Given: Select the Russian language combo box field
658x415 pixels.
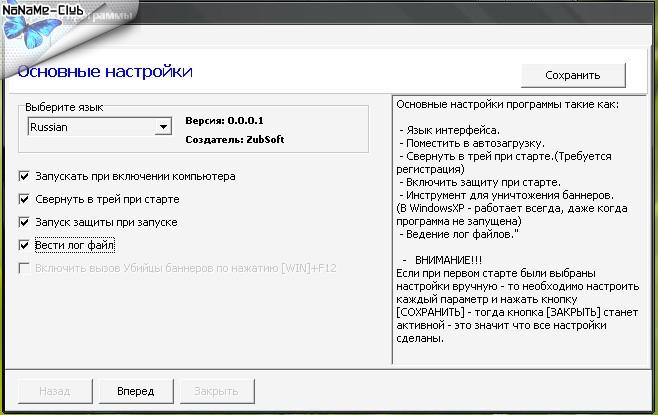Looking at the screenshot, I should (90, 128).
